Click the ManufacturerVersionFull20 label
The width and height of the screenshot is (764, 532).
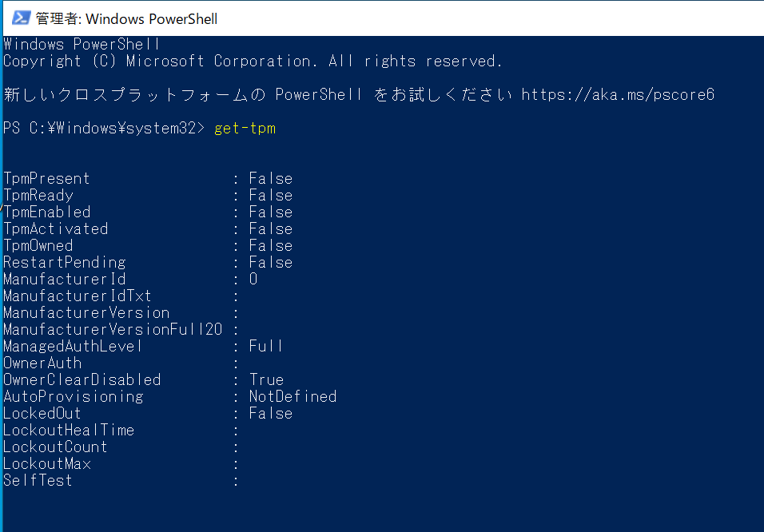(x=113, y=329)
